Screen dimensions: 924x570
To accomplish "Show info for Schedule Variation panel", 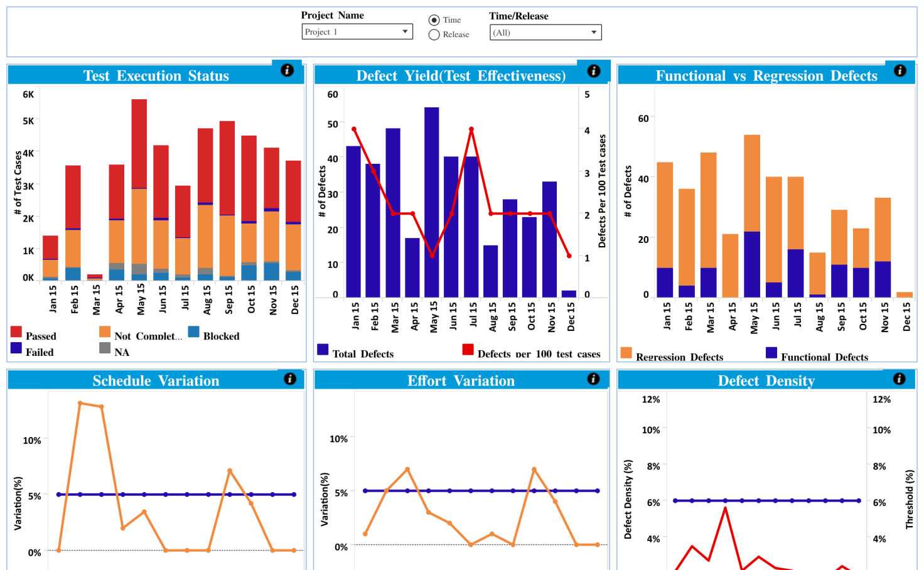I will [290, 379].
